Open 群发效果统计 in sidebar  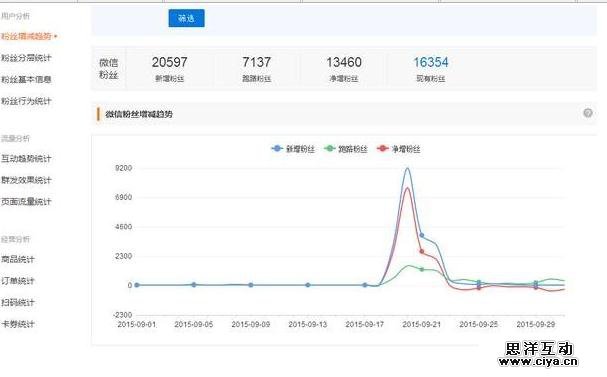[26, 180]
